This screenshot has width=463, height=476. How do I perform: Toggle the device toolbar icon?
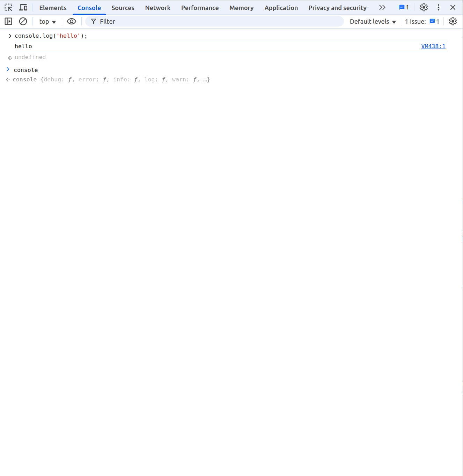(x=23, y=8)
